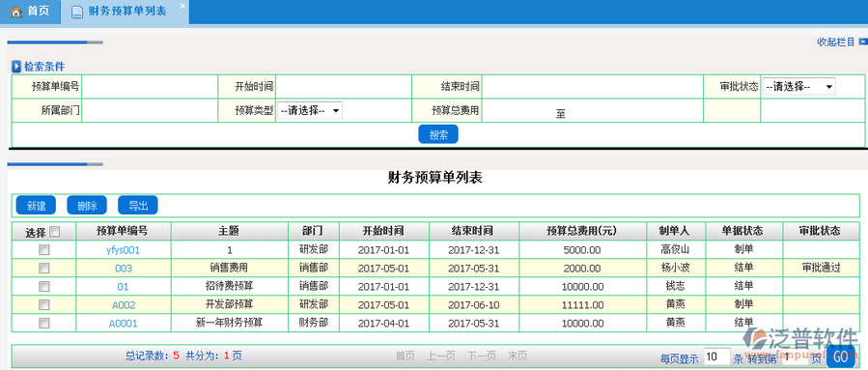The image size is (868, 370).
Task: Close the 财务预算单列表 tab with its X
Action: [x=182, y=6]
